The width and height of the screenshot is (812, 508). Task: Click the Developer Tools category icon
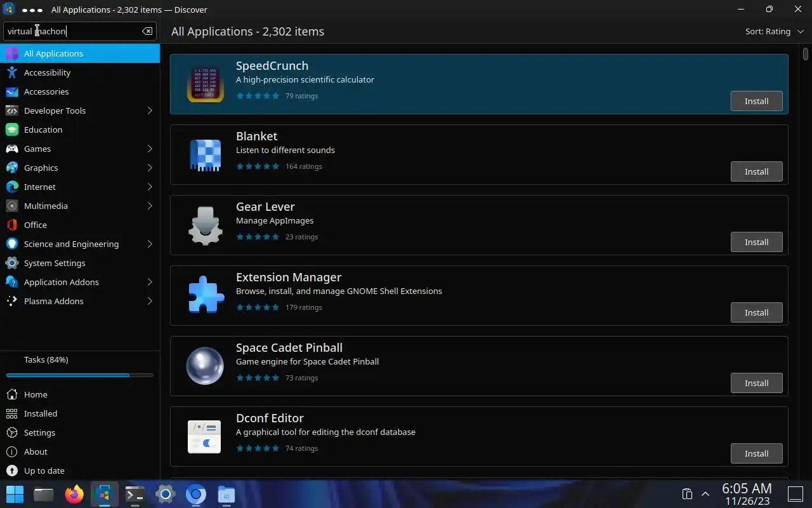tap(12, 110)
